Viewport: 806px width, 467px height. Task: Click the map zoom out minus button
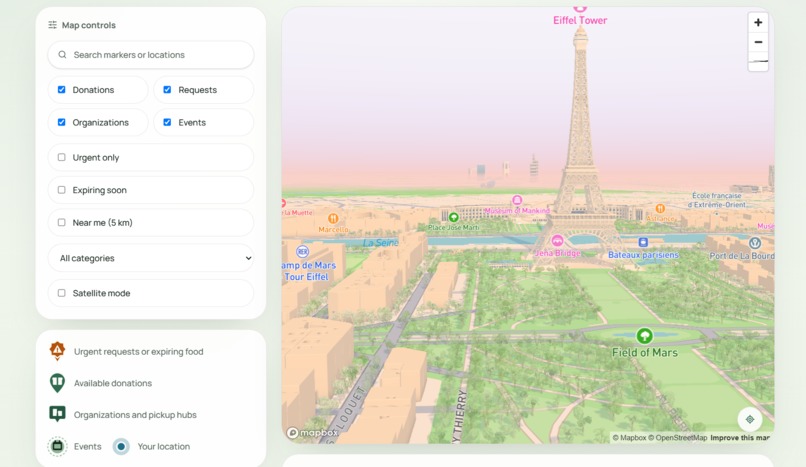pos(758,42)
